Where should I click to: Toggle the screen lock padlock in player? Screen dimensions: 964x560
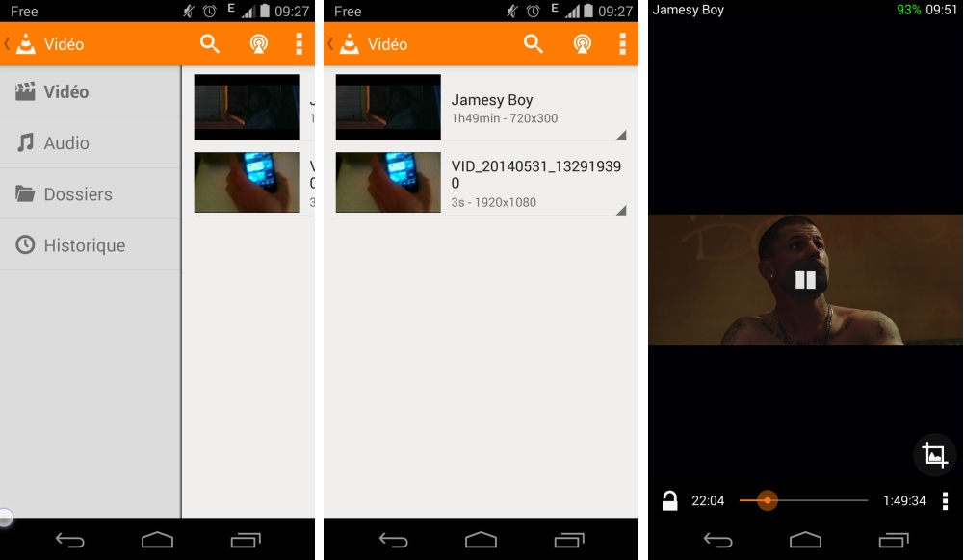pos(669,500)
